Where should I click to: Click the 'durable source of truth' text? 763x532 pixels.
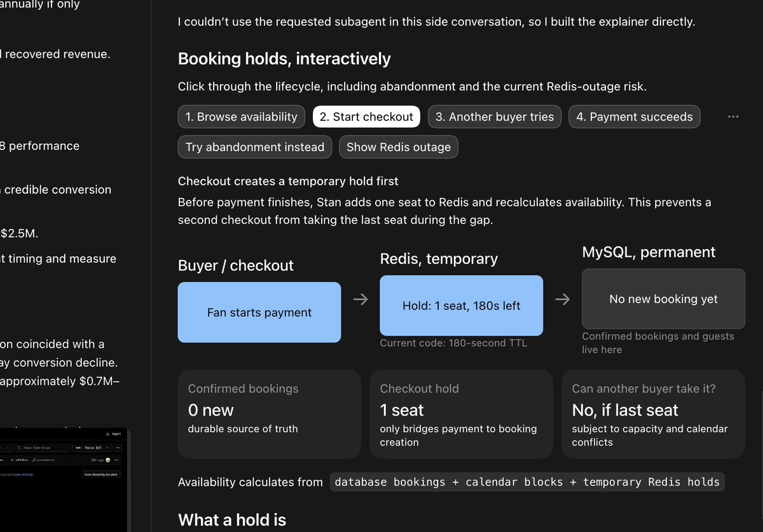(x=243, y=429)
